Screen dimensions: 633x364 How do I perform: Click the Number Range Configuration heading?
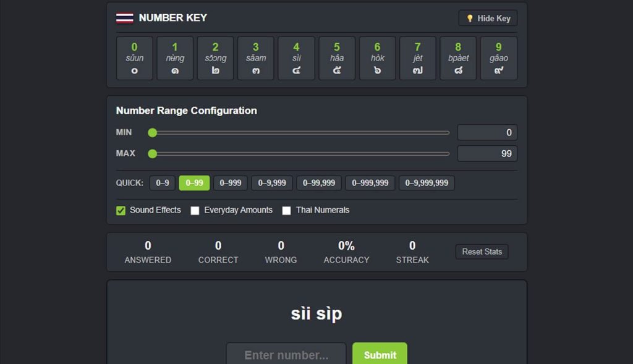tap(187, 111)
